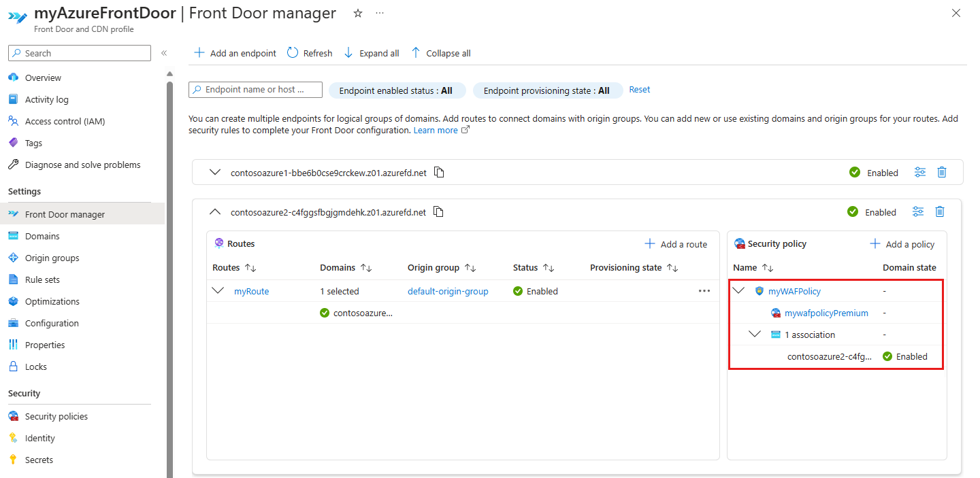Collapse the myRoute row chevron
The image size is (980, 478).
[x=218, y=290]
